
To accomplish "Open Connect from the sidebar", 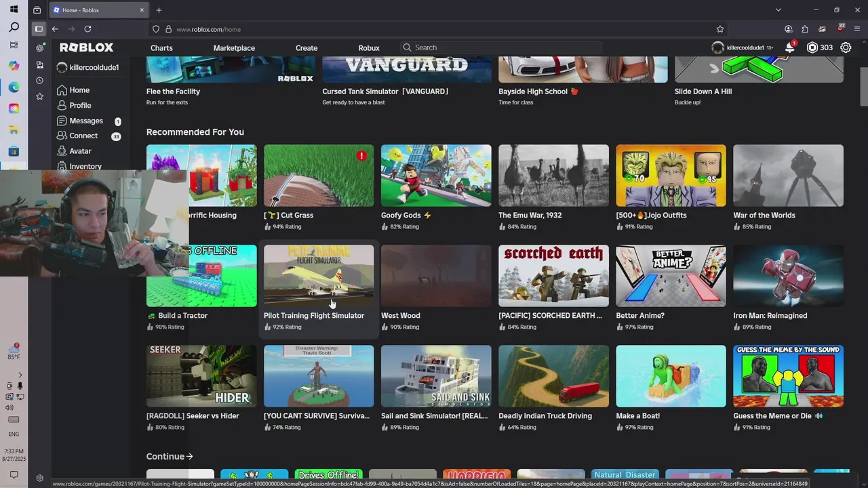I will pos(77,136).
